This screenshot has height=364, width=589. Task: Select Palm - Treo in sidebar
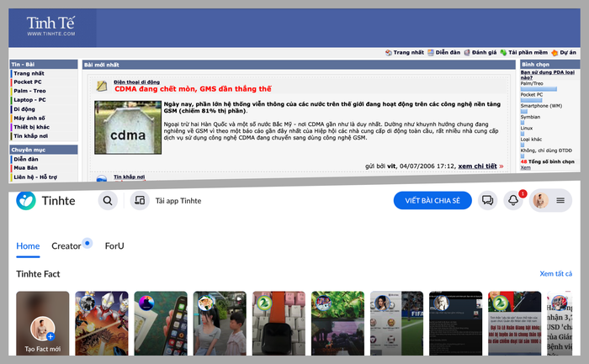[x=29, y=91]
